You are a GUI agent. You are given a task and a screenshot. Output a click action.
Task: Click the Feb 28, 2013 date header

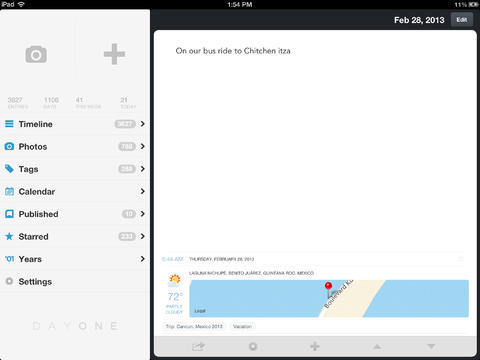419,20
